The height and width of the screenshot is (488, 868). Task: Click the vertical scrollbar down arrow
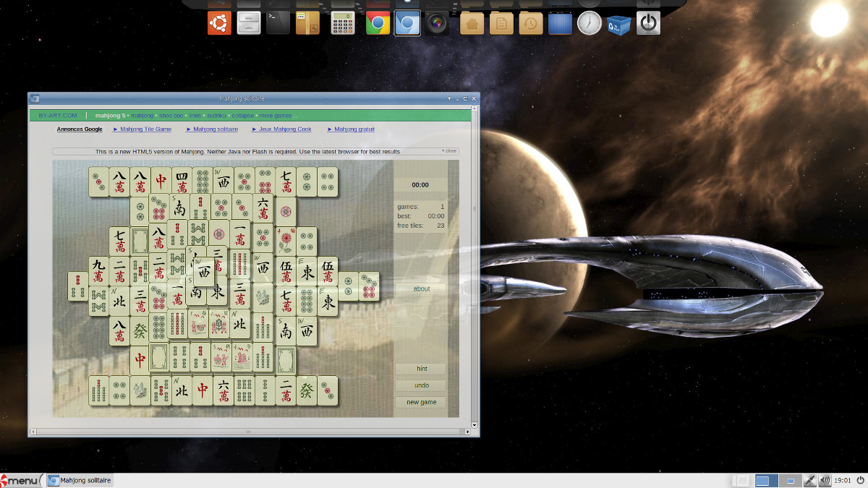[475, 424]
